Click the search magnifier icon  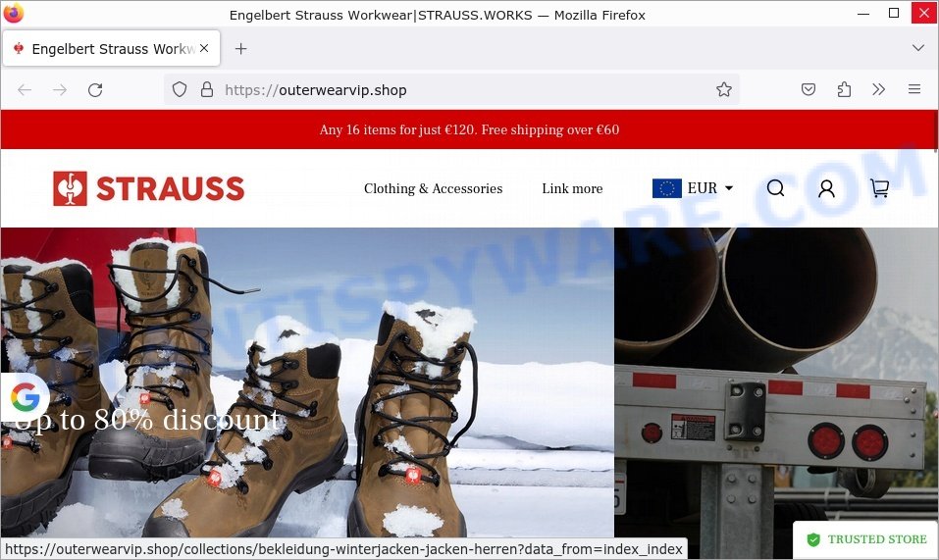tap(775, 188)
